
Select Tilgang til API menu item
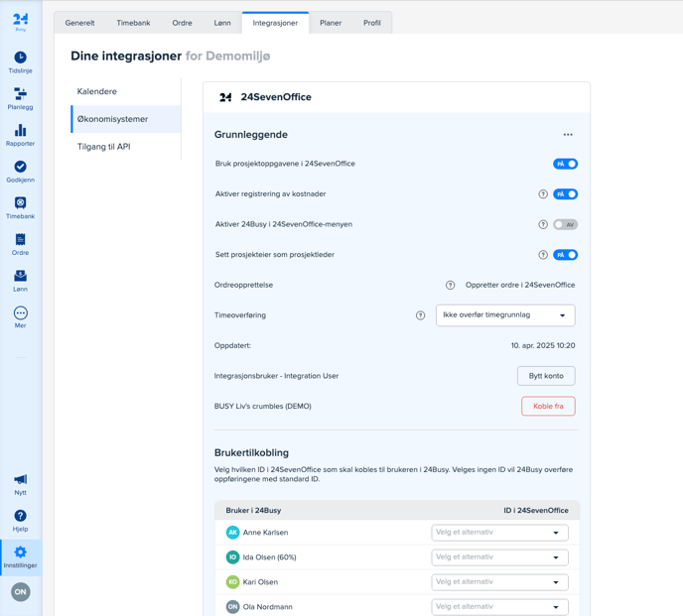pyautogui.click(x=104, y=147)
